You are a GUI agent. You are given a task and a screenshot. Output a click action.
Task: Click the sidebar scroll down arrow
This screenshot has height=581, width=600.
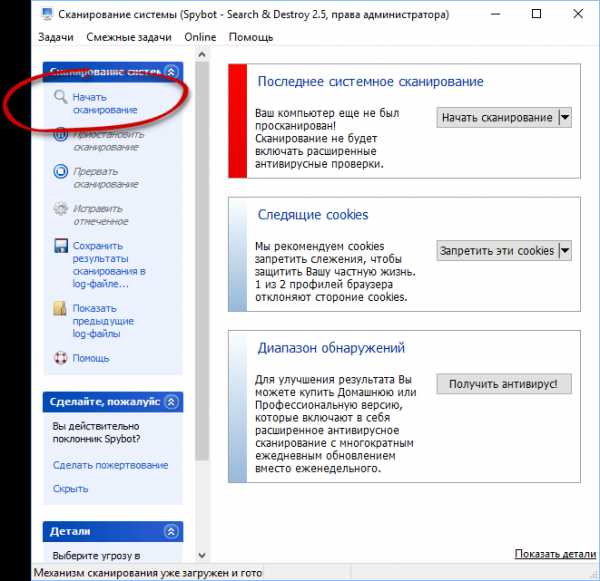202,555
